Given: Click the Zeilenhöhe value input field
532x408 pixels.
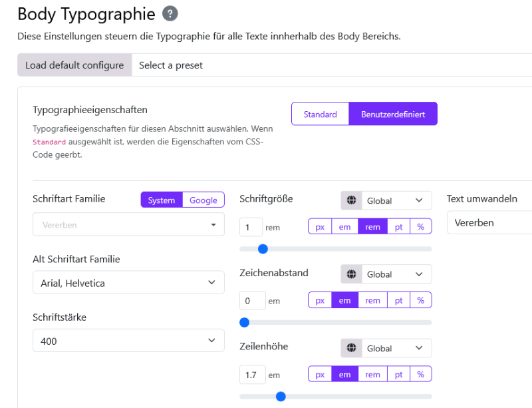Looking at the screenshot, I should [252, 375].
